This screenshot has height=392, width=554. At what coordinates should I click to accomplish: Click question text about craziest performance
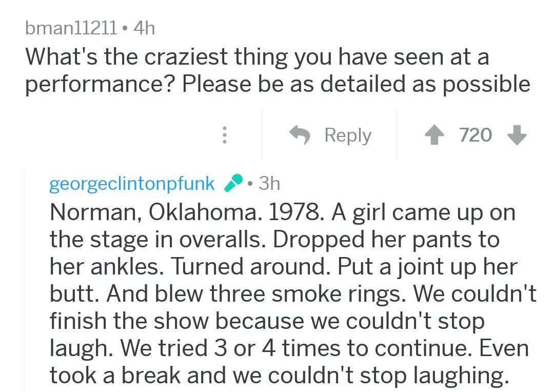[x=278, y=70]
